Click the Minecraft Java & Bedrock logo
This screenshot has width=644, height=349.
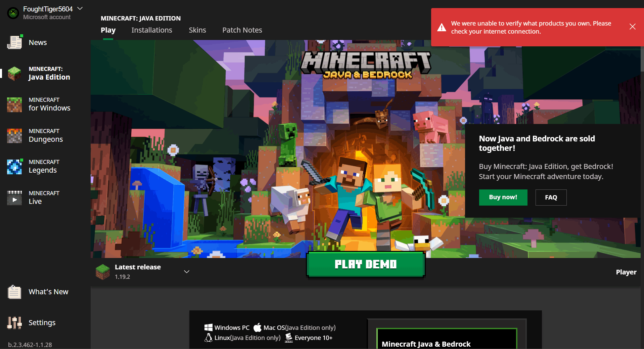click(x=366, y=66)
